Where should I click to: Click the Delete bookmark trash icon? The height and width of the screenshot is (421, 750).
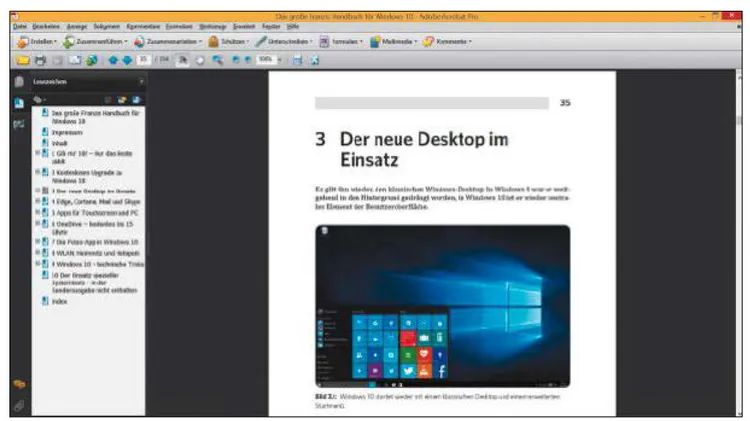[108, 100]
